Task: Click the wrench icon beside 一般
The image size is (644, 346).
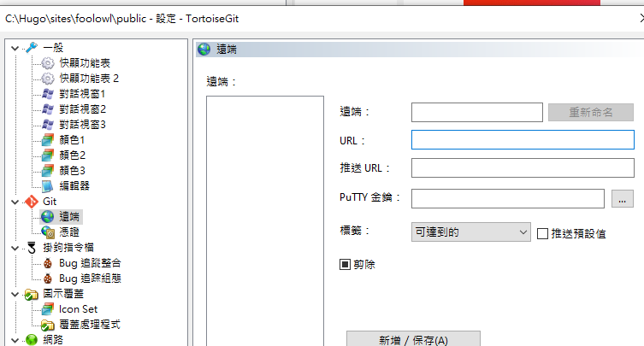Action: [32, 48]
